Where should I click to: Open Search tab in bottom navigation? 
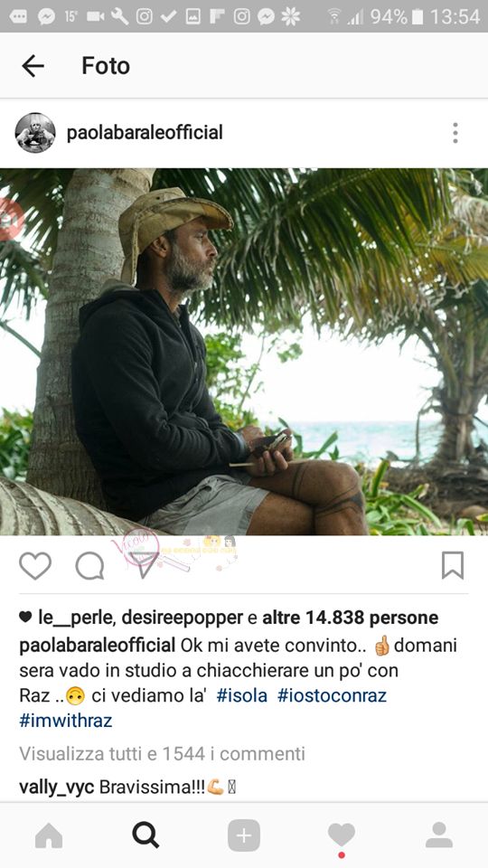click(x=146, y=835)
